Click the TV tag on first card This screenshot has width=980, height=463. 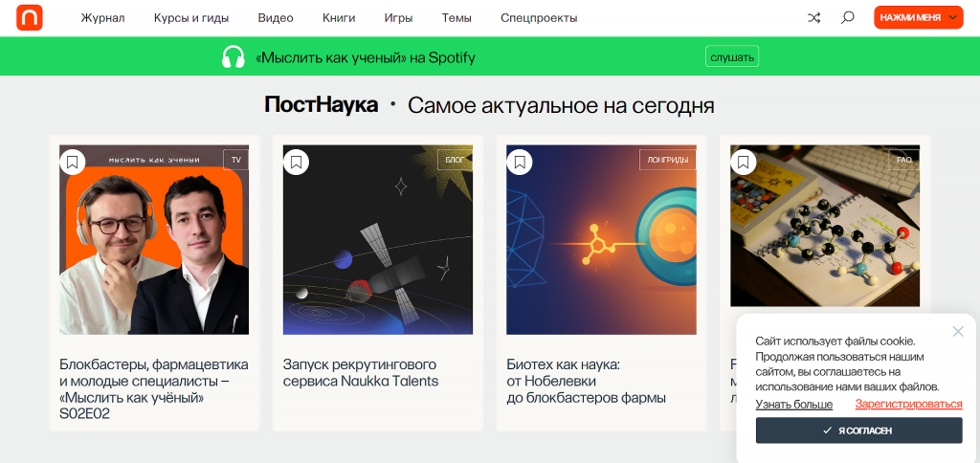tap(235, 160)
